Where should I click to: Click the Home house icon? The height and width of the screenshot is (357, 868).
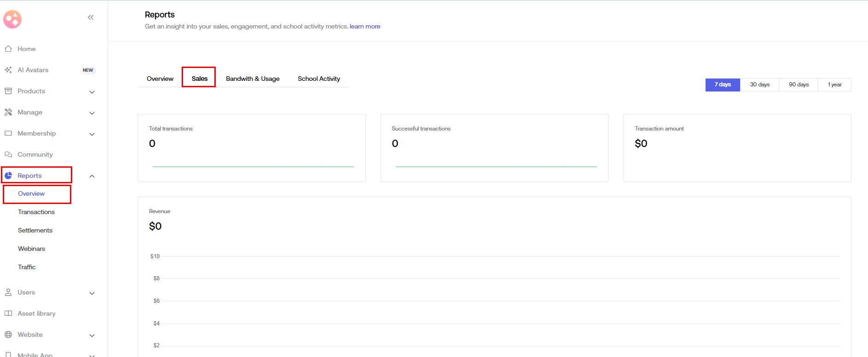(x=8, y=49)
